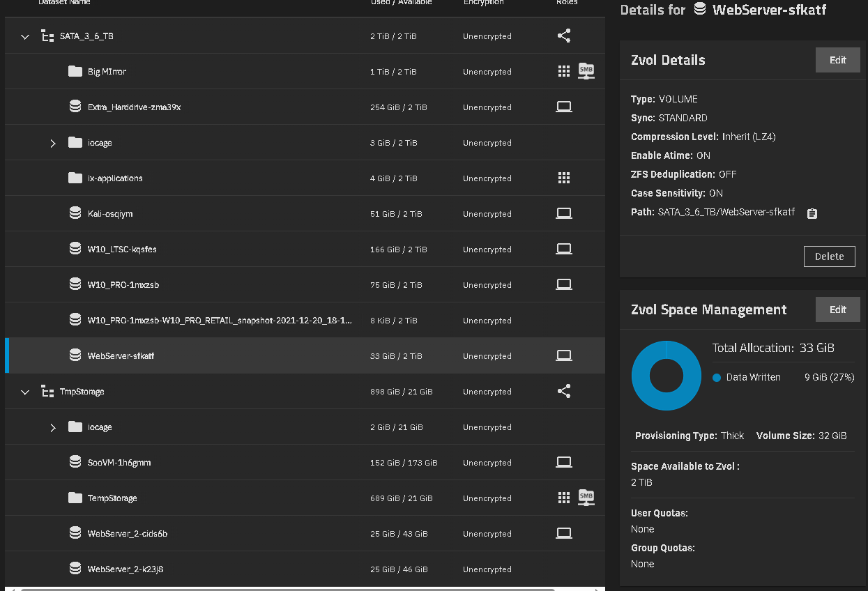Select the W10_PRO-1mxzsb zvol row
Image resolution: width=868 pixels, height=591 pixels.
pos(305,284)
